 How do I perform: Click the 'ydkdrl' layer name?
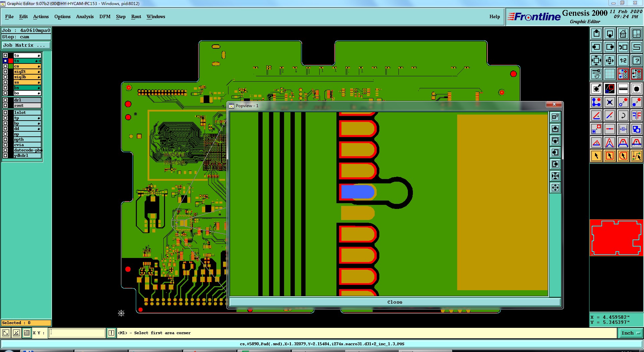click(27, 156)
